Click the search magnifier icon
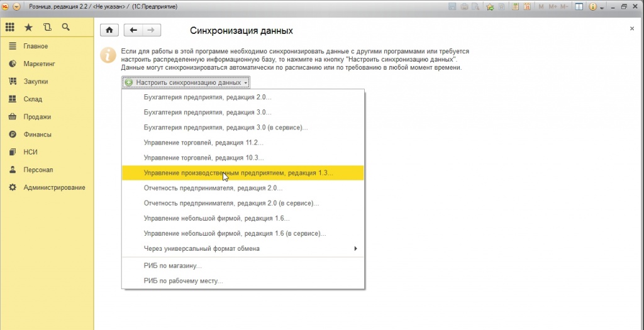644x330 pixels. pos(65,28)
